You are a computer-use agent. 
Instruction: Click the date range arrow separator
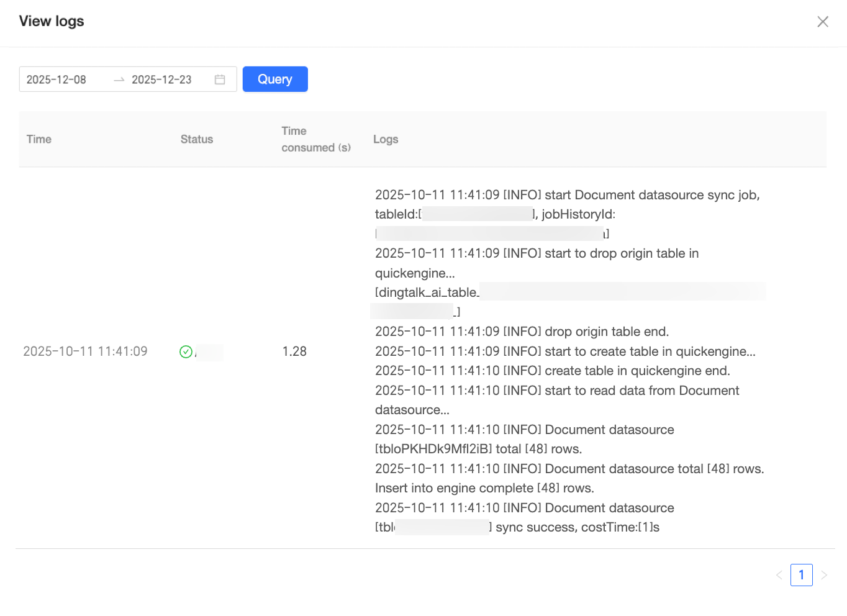pos(119,79)
